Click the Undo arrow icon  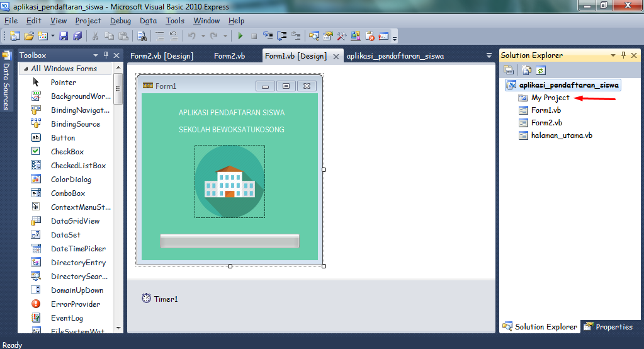(x=192, y=36)
